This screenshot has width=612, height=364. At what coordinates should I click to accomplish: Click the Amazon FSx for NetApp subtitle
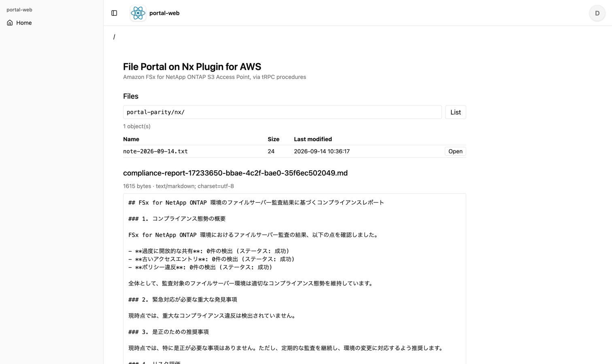pos(215,77)
